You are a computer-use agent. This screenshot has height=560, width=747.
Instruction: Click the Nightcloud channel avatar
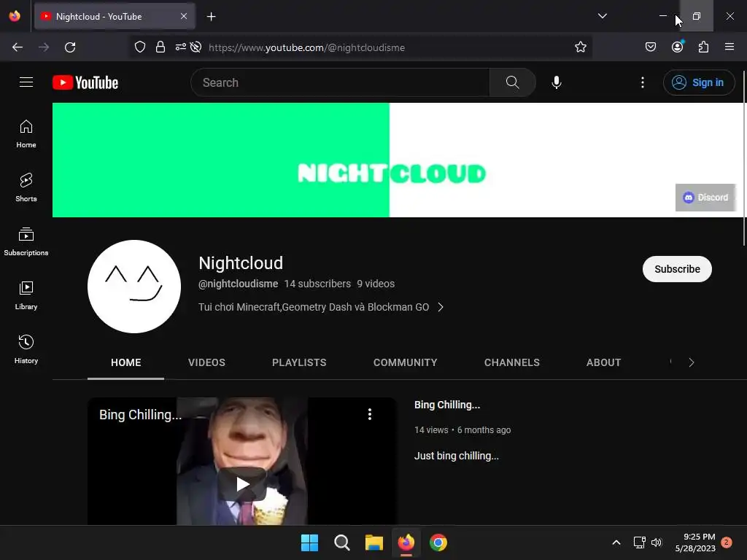(134, 286)
